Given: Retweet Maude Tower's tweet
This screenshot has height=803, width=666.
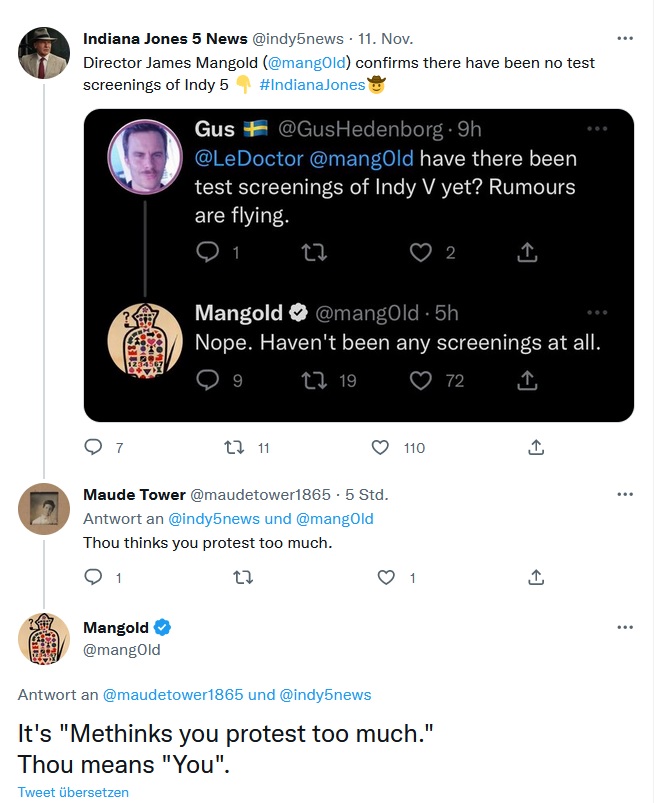Looking at the screenshot, I should (x=242, y=577).
